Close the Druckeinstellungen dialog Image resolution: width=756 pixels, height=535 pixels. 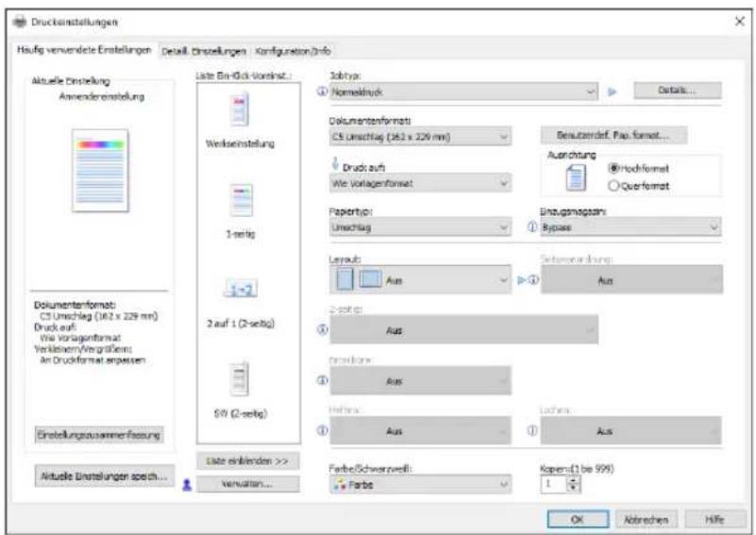[740, 21]
